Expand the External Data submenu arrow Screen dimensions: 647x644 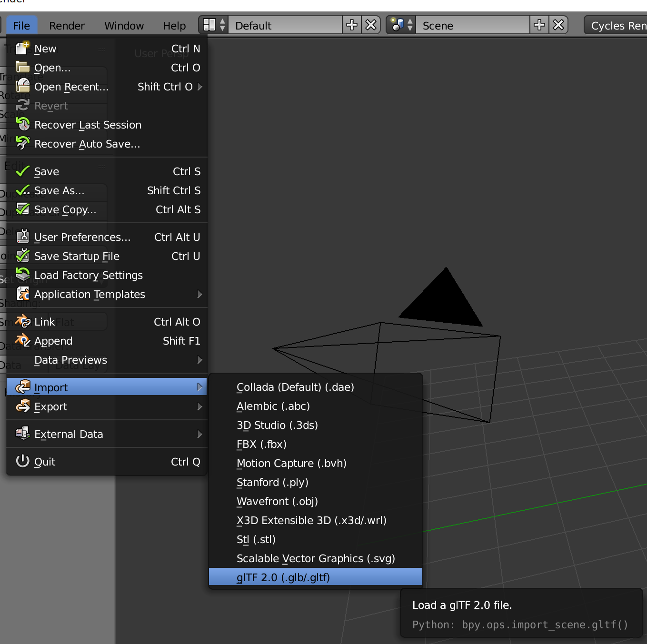[200, 434]
